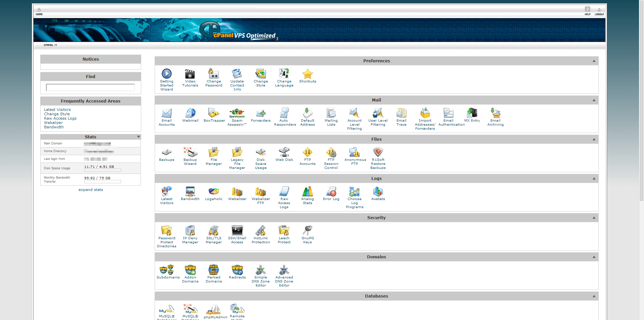Open the Email Trace icon
This screenshot has height=320, width=644.
pyautogui.click(x=401, y=113)
